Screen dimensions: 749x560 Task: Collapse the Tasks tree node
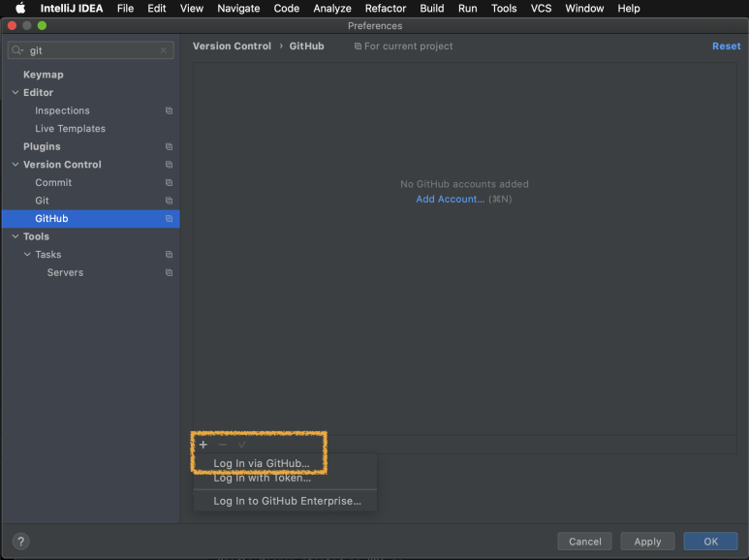tap(27, 255)
